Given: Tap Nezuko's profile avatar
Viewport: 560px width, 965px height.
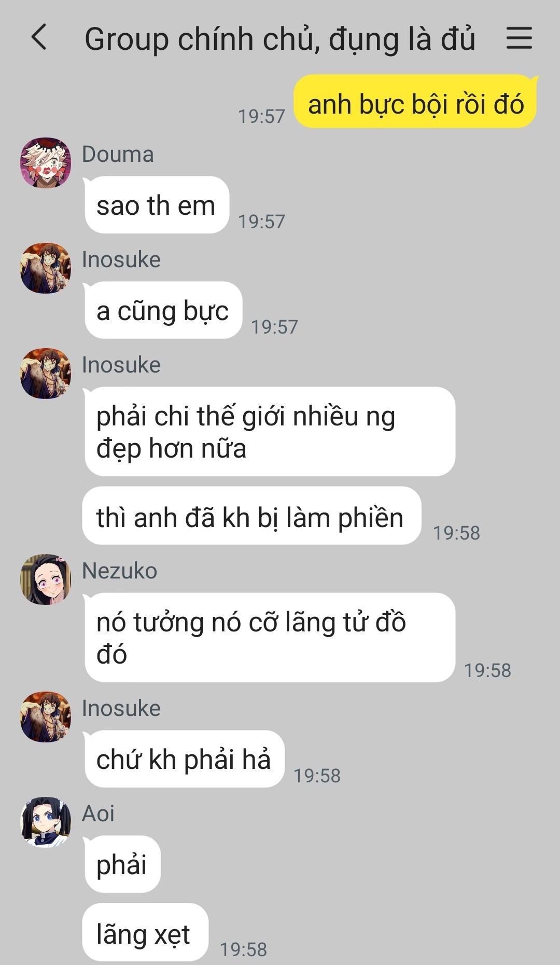Looking at the screenshot, I should (46, 580).
